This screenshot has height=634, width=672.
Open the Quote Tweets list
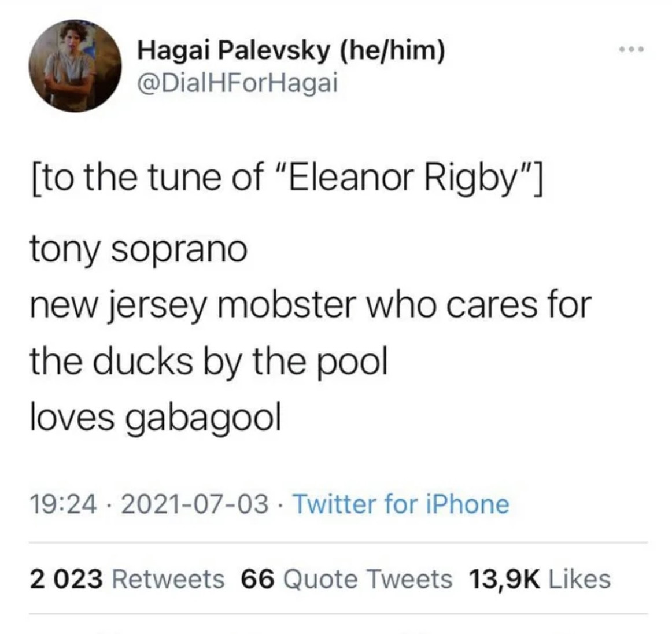[x=368, y=578]
